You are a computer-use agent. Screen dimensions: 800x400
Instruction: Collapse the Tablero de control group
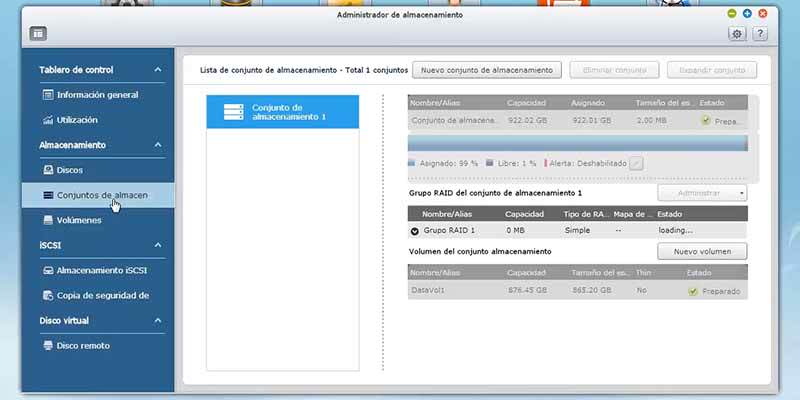158,70
